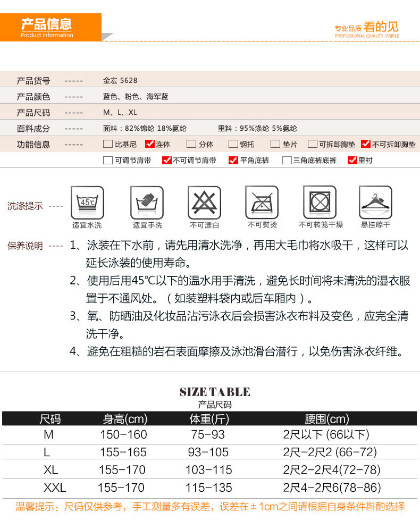
Task: Click the XXL size row label
Action: click(x=55, y=488)
